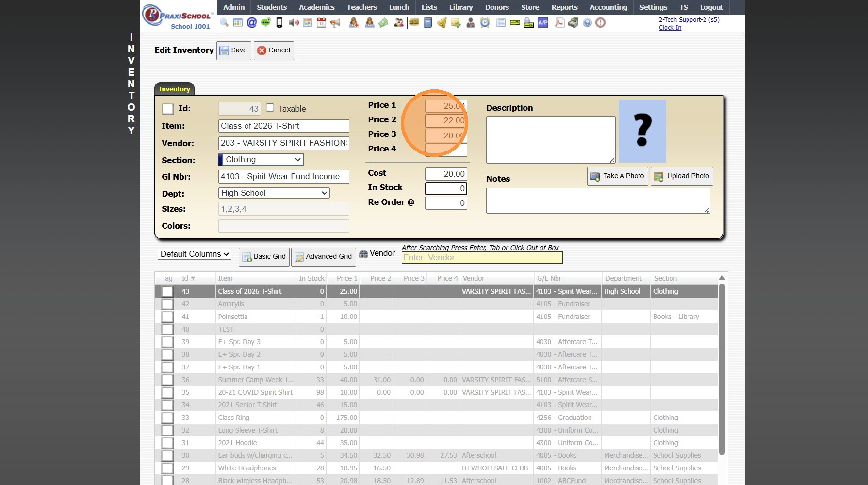Image resolution: width=868 pixels, height=485 pixels.
Task: Click the mobile phone icon
Action: (279, 23)
